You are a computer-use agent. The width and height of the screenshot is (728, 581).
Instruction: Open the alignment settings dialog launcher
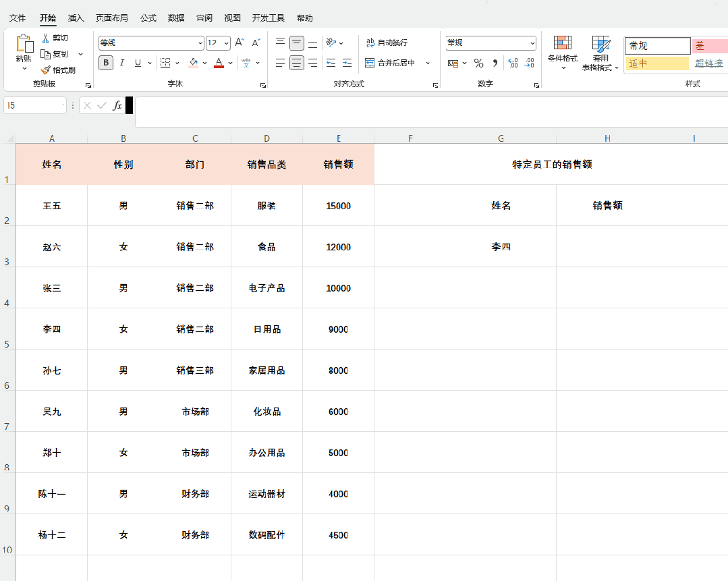(x=435, y=86)
